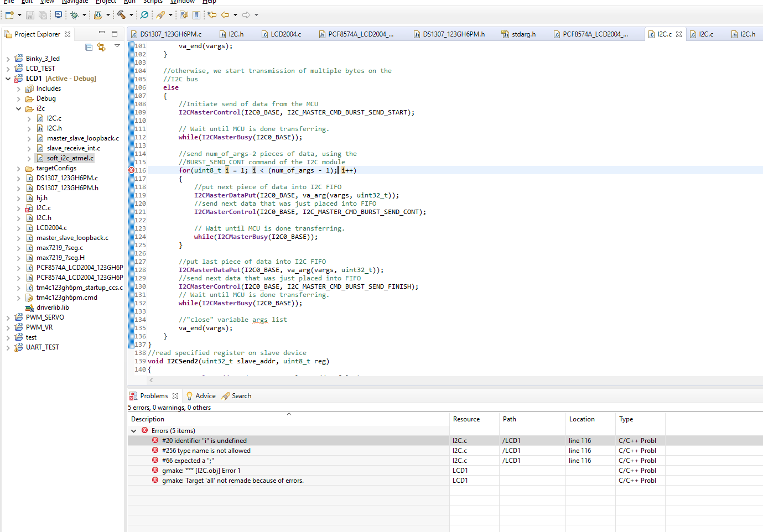Click the Back navigation arrow
This screenshot has width=763, height=532.
[225, 15]
